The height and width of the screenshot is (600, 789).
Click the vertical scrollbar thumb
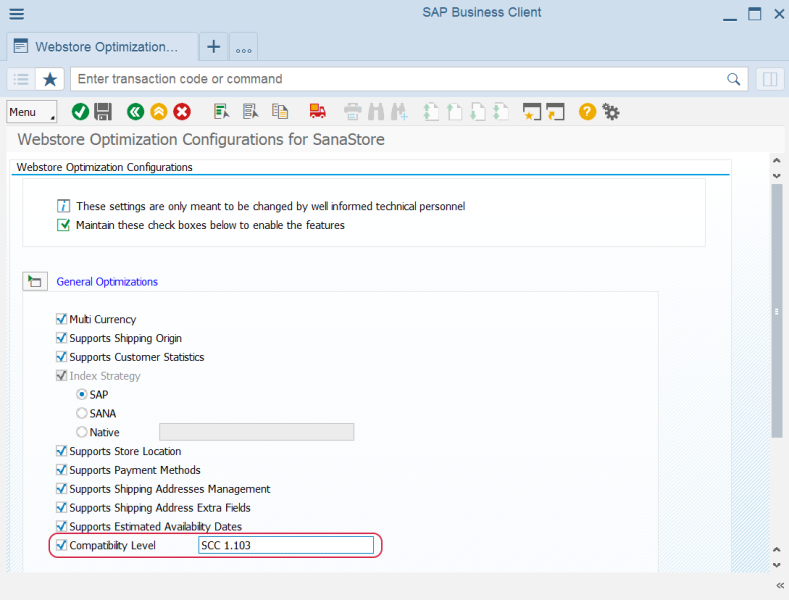click(776, 311)
